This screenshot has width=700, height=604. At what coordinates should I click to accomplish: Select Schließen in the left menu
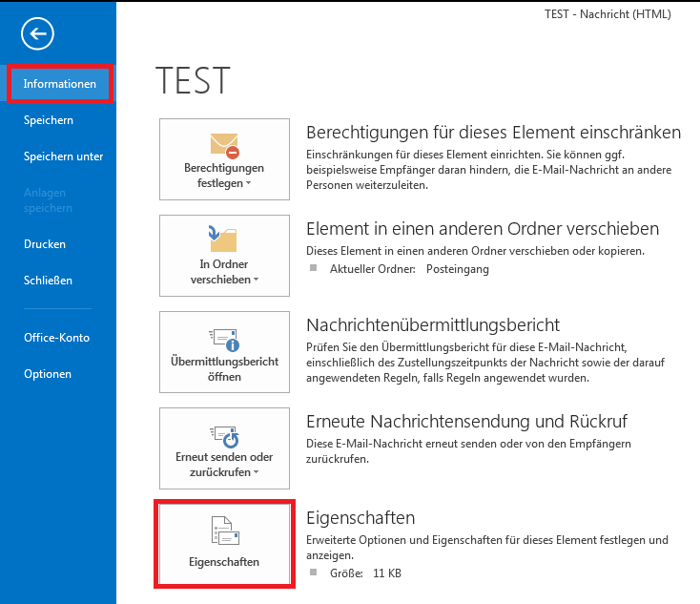(48, 281)
